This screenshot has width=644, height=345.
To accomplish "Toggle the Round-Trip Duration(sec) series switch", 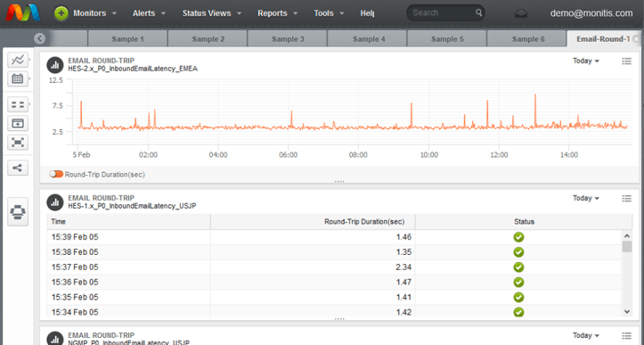I will click(56, 175).
